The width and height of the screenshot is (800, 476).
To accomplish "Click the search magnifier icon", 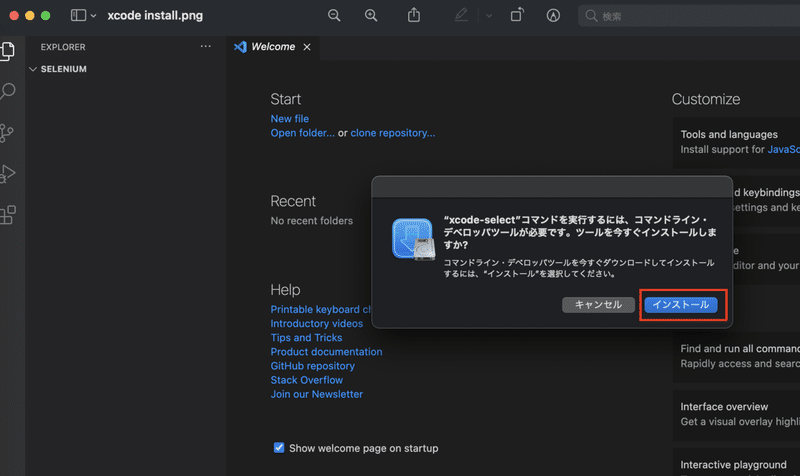I will coord(591,16).
